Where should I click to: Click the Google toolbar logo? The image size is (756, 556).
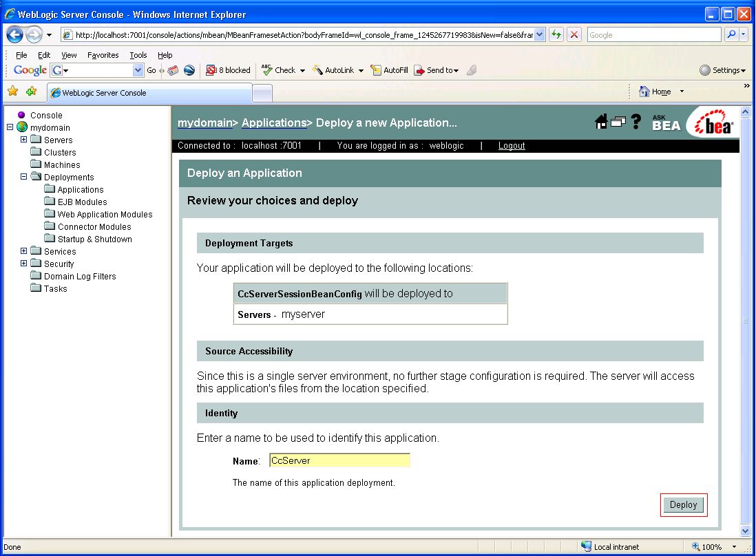30,70
